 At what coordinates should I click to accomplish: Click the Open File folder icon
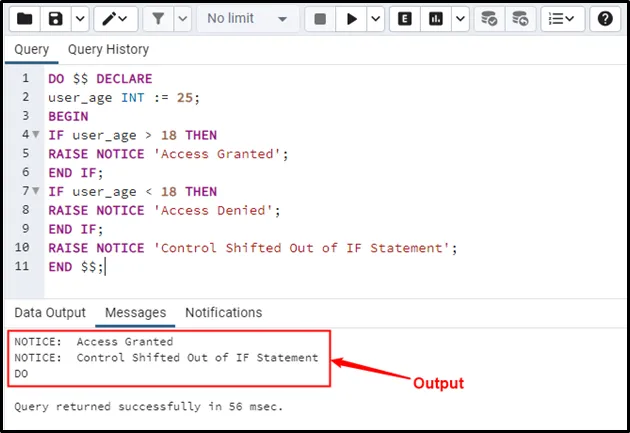(25, 19)
